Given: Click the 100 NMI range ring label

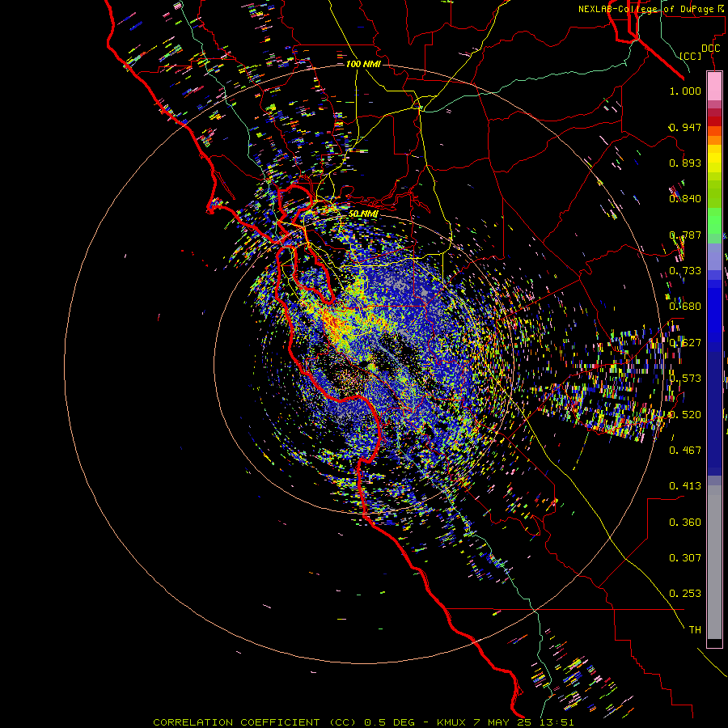Looking at the screenshot, I should [363, 64].
